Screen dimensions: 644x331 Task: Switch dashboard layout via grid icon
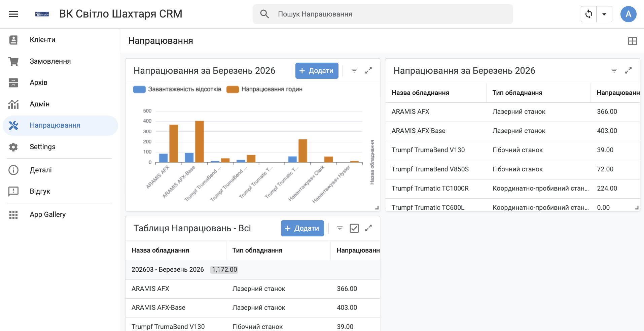(632, 41)
